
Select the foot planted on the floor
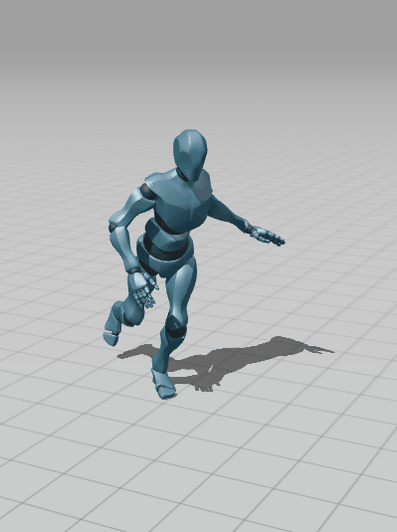click(x=163, y=384)
